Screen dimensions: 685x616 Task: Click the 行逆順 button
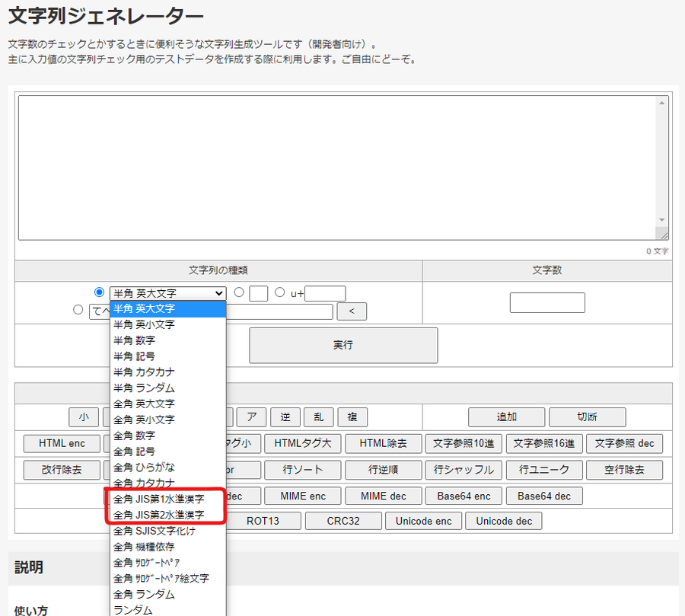[x=384, y=470]
